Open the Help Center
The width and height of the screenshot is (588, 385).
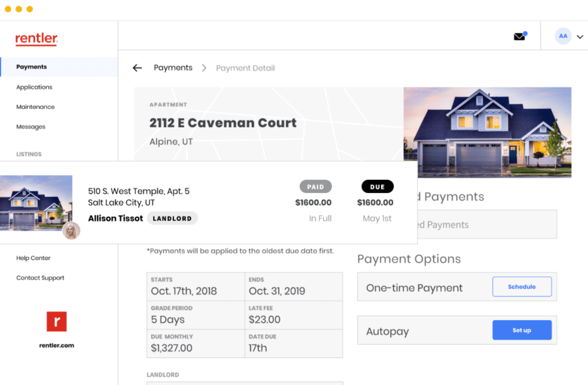click(33, 258)
